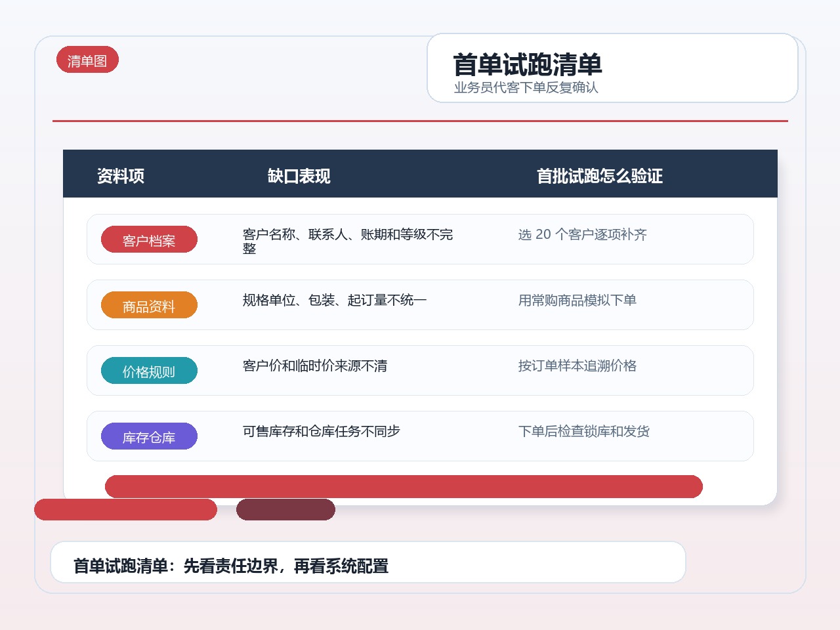This screenshot has height=630, width=840.
Task: Click the 首批试跑怎么验证 column header
Action: (600, 176)
